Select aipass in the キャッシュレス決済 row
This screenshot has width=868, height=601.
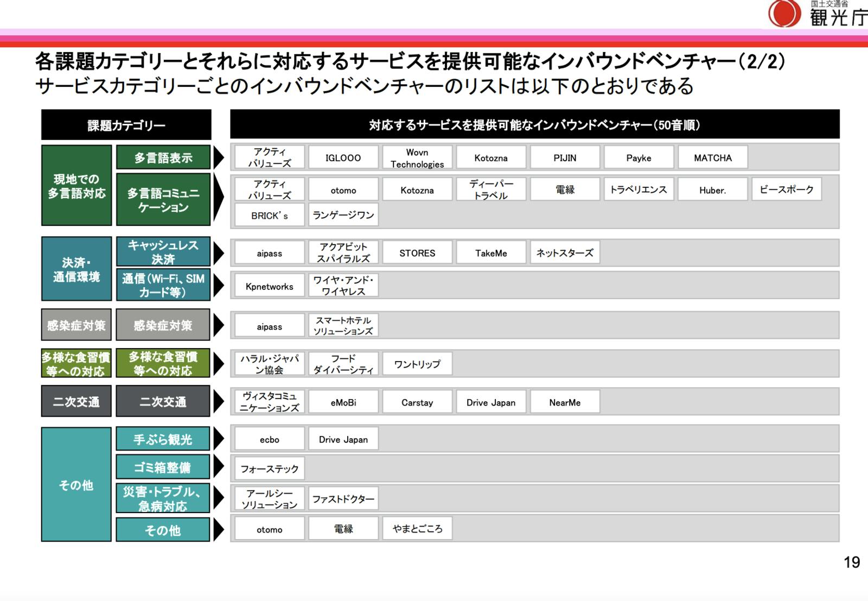pos(270,252)
